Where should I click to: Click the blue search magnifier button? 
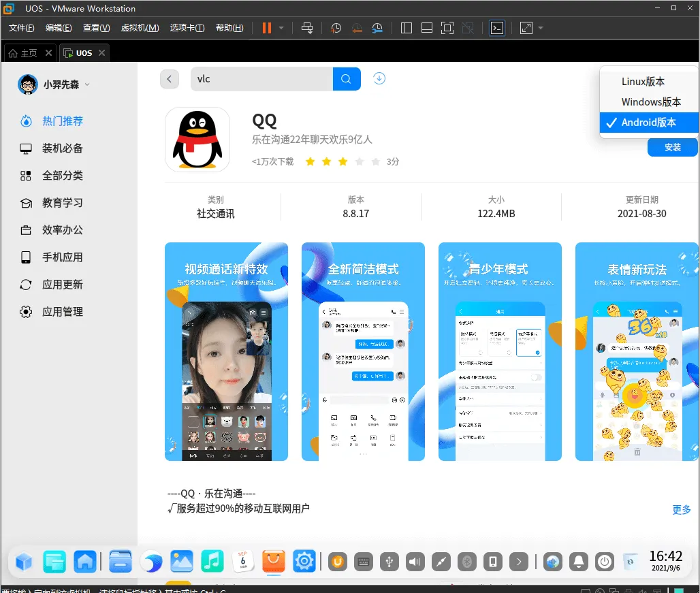coord(347,79)
